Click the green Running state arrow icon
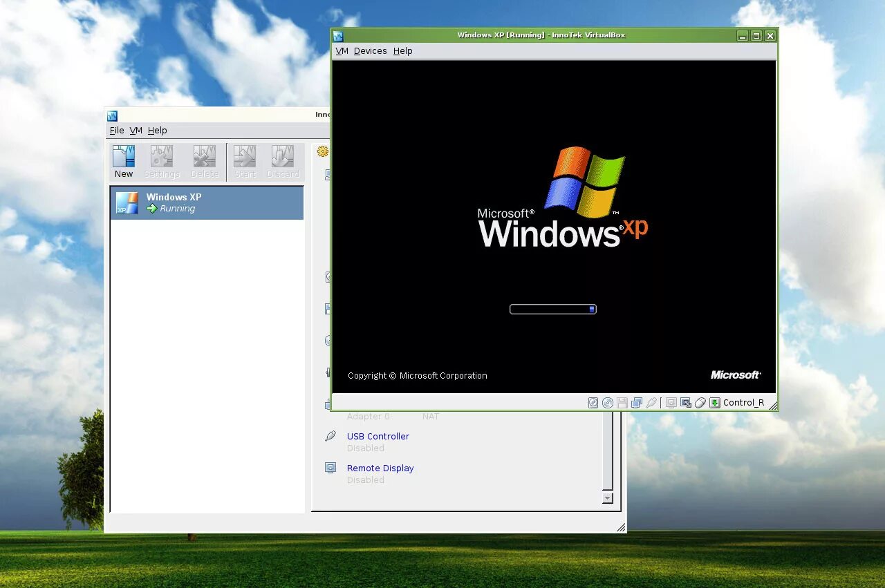Viewport: 885px width, 588px height. click(152, 209)
